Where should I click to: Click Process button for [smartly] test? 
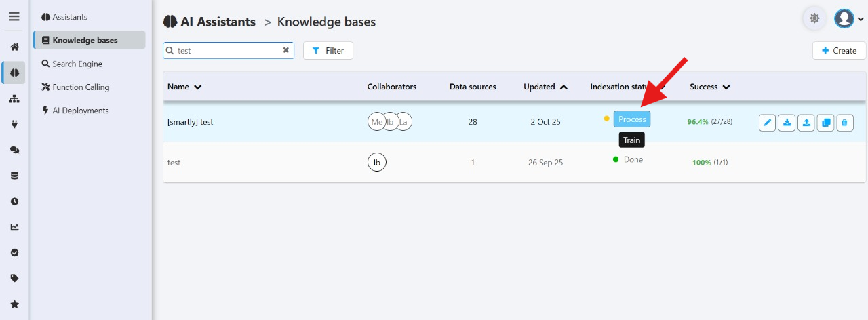point(632,119)
